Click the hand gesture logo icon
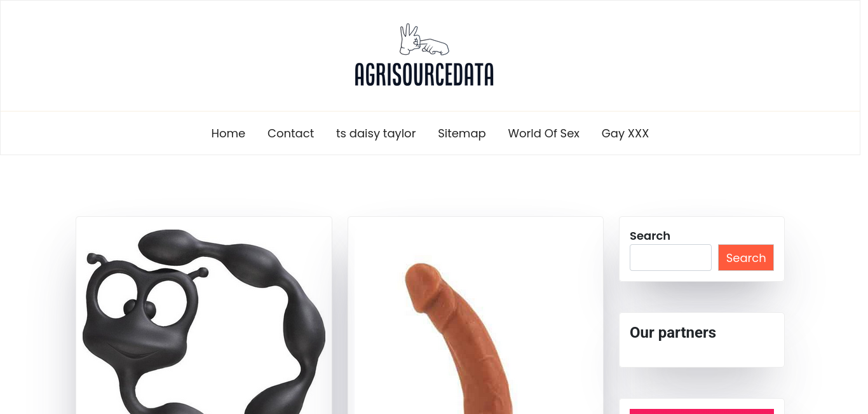This screenshot has height=414, width=868. coord(424,39)
